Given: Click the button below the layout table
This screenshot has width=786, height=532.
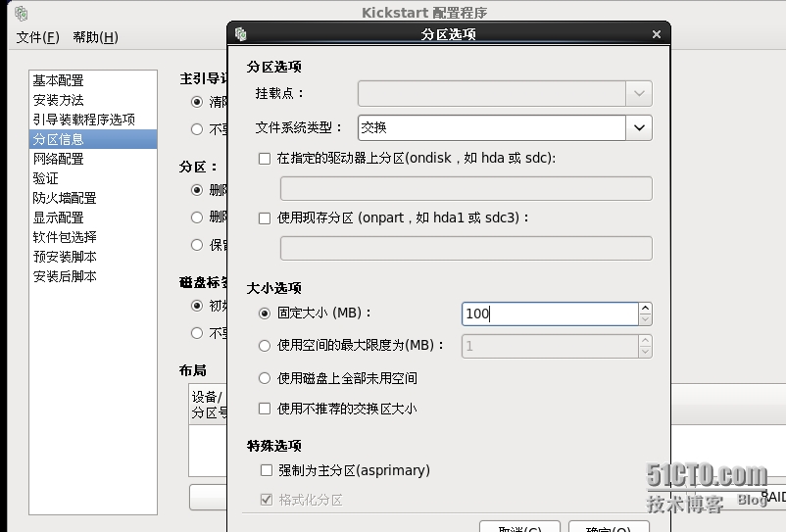Looking at the screenshot, I should point(208,497).
